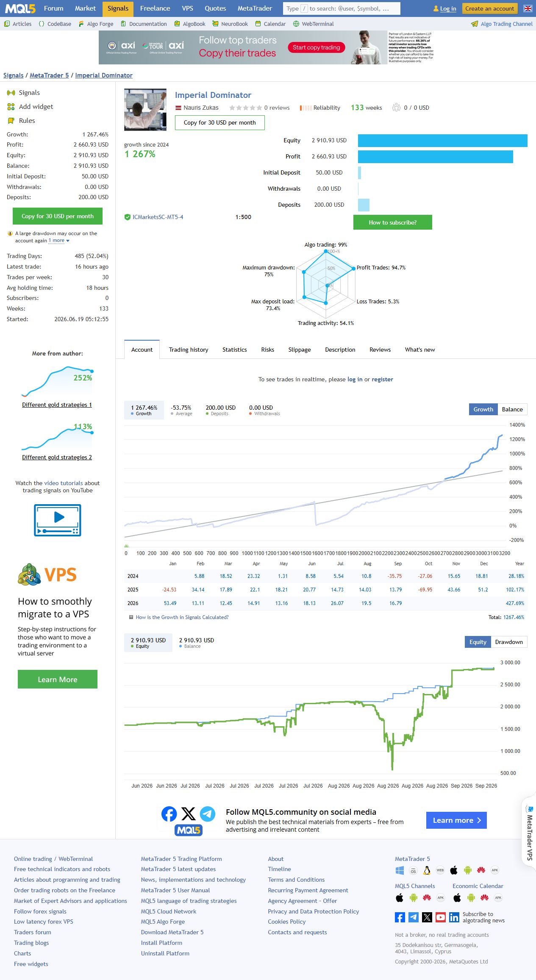Click the Windows MetaTrader 5 download icon
The height and width of the screenshot is (980, 536).
point(400,870)
